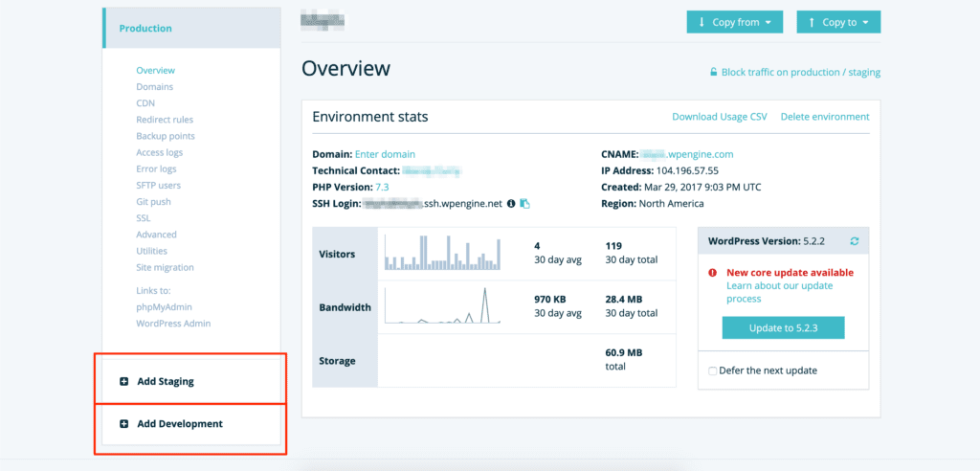The image size is (980, 471).
Task: Click the SSH login info icon
Action: 511,204
